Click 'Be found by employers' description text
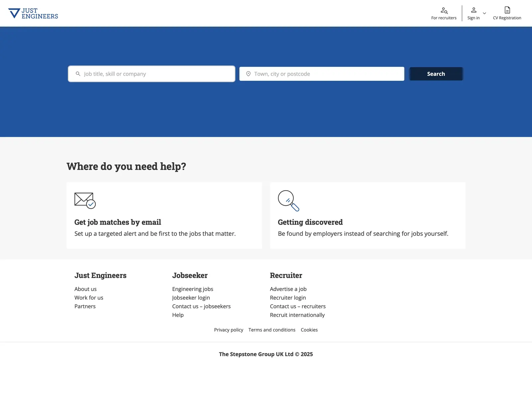 point(363,233)
